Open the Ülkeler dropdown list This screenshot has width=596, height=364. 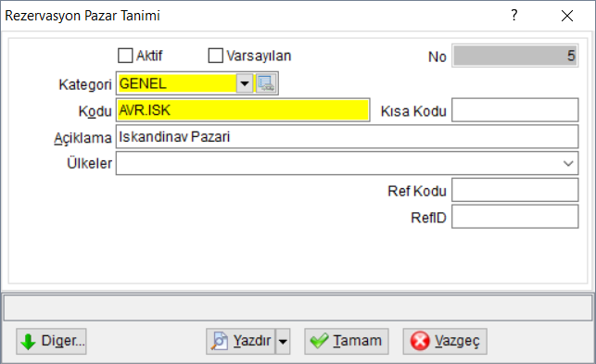click(568, 163)
